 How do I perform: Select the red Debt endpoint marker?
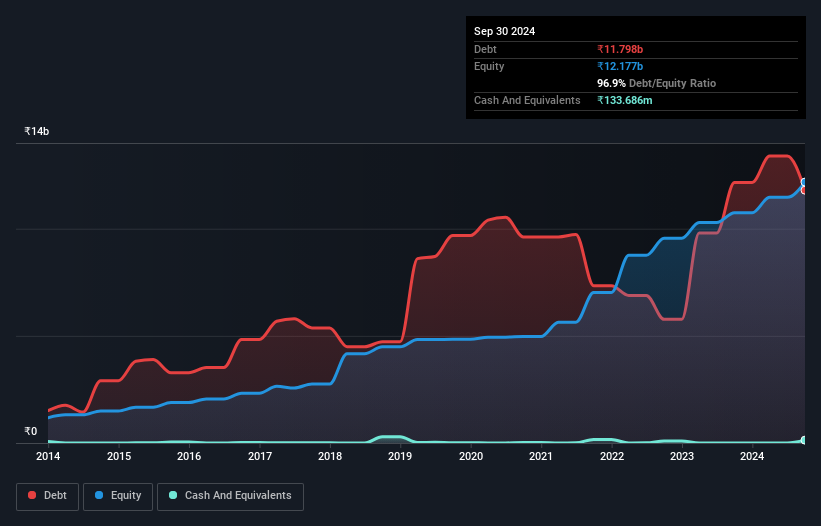coord(804,191)
